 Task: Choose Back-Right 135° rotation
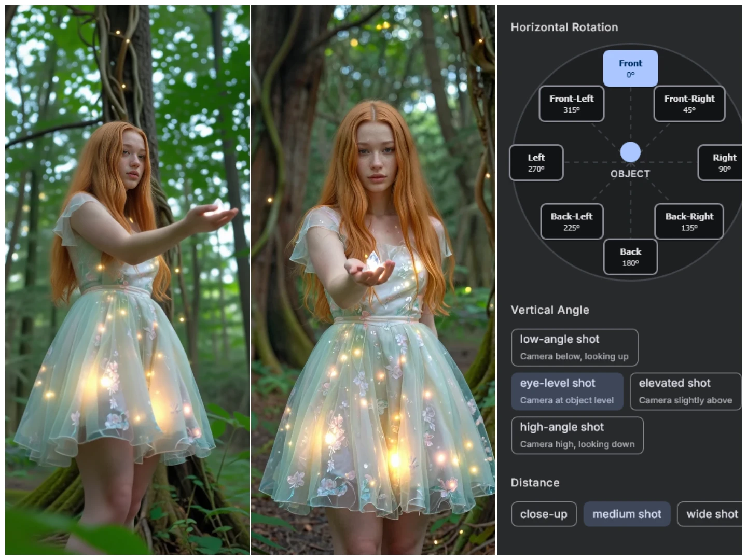coord(689,221)
